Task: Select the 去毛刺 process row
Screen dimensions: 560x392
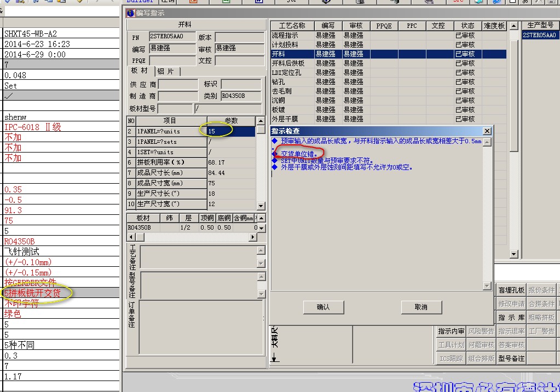Action: pyautogui.click(x=389, y=91)
